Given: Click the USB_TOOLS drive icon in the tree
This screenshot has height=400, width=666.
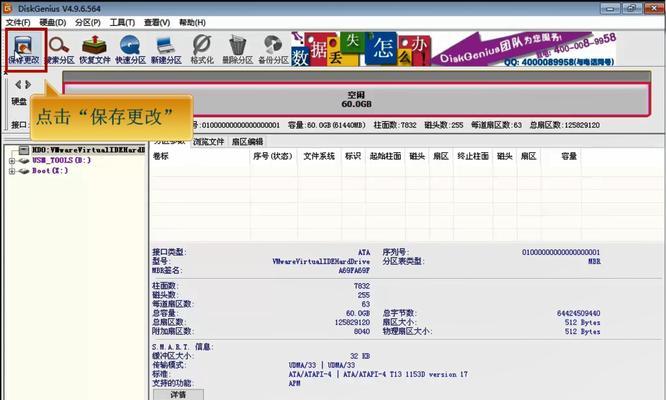Looking at the screenshot, I should pyautogui.click(x=24, y=161).
